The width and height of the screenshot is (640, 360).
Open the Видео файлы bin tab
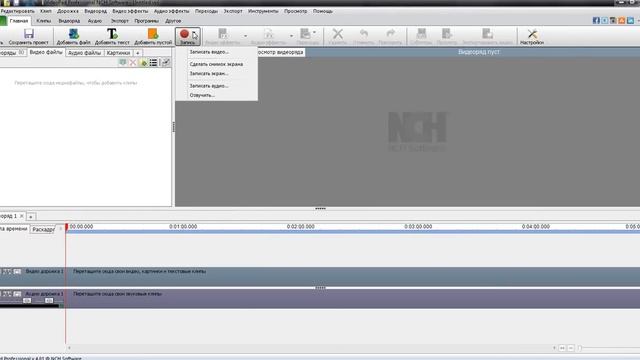[46, 53]
